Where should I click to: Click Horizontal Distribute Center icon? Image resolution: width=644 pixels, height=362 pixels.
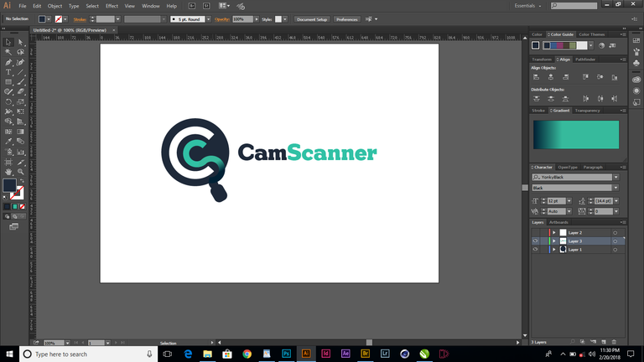[x=600, y=99]
